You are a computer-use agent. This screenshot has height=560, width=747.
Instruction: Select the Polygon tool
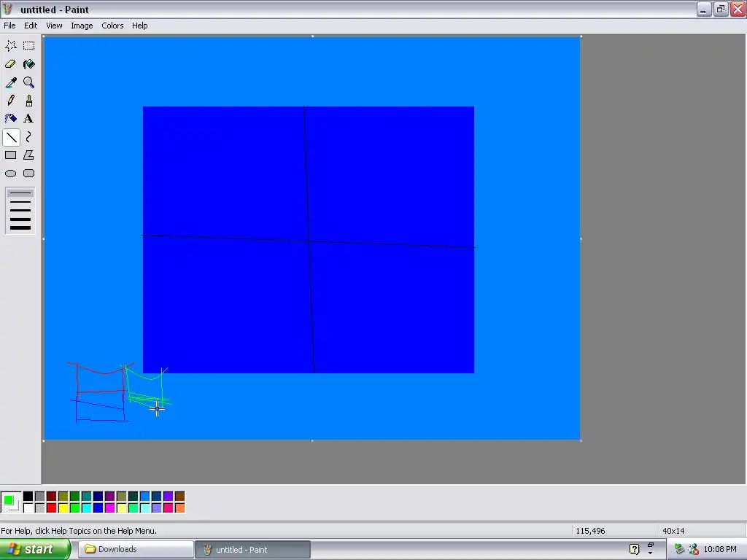[29, 155]
